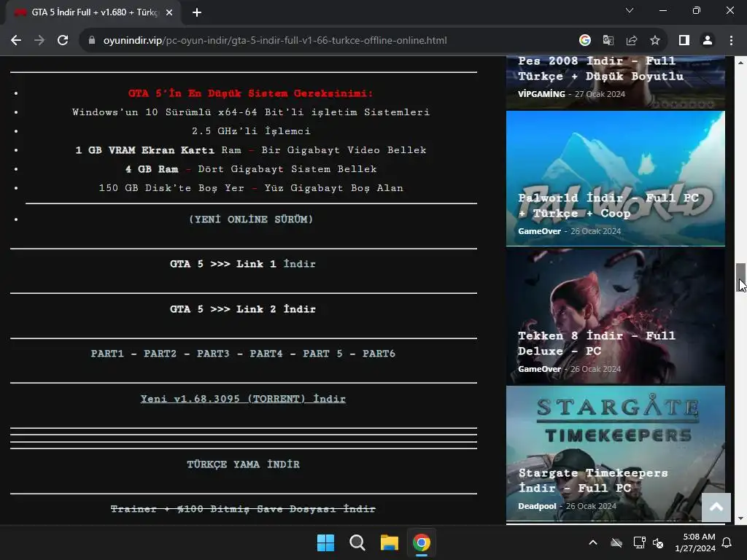Image resolution: width=747 pixels, height=560 pixels.
Task: Download PART6 link
Action: pos(379,354)
